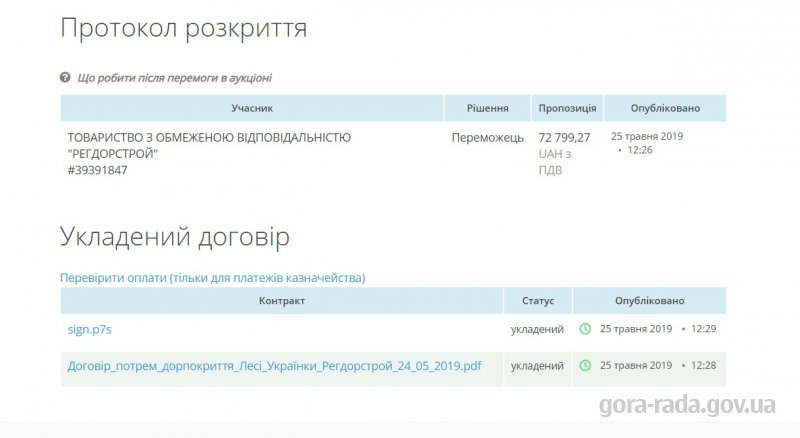The height and width of the screenshot is (438, 800).
Task: Select the bid amount 72 799,27
Action: tap(564, 137)
